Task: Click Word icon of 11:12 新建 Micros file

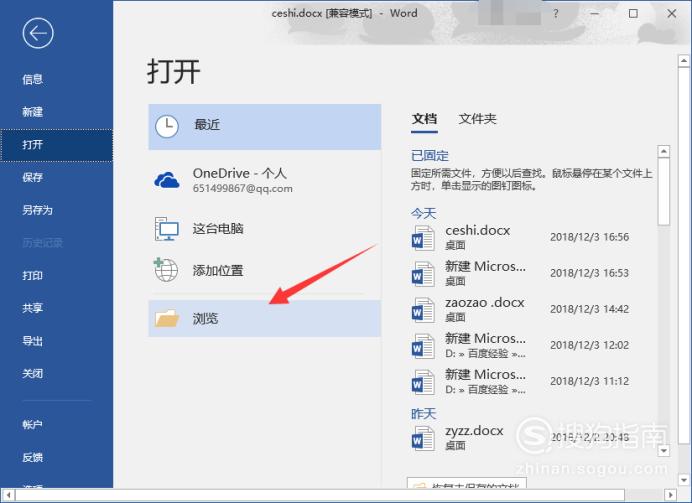Action: [423, 383]
